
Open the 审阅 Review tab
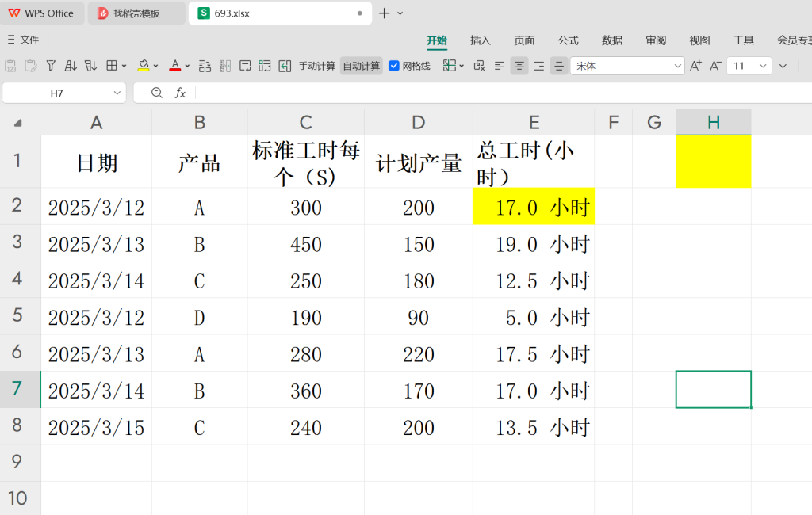click(x=656, y=40)
